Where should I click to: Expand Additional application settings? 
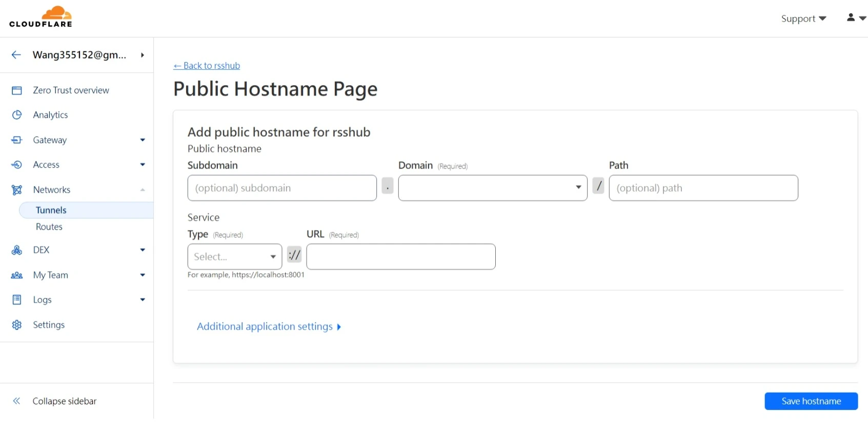(269, 327)
